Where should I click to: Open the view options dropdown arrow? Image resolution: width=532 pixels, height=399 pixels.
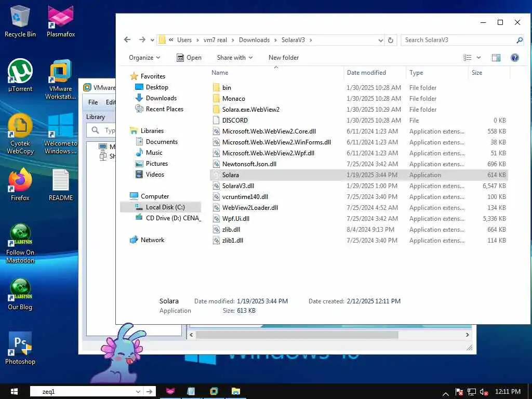pos(478,58)
